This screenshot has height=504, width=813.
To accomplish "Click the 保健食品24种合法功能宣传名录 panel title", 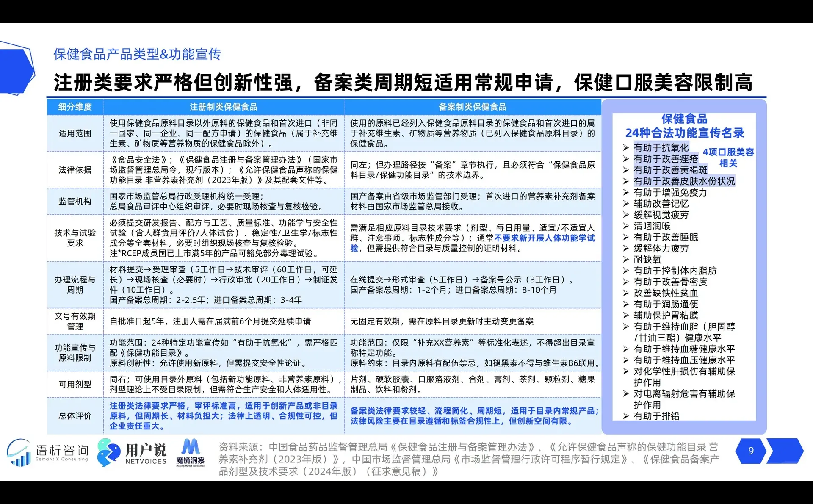I will pos(685,126).
